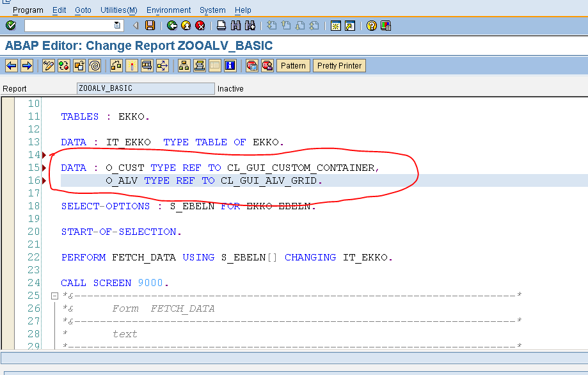Open the command field history dropdown
Screen dimensions: 588x375
click(115, 26)
